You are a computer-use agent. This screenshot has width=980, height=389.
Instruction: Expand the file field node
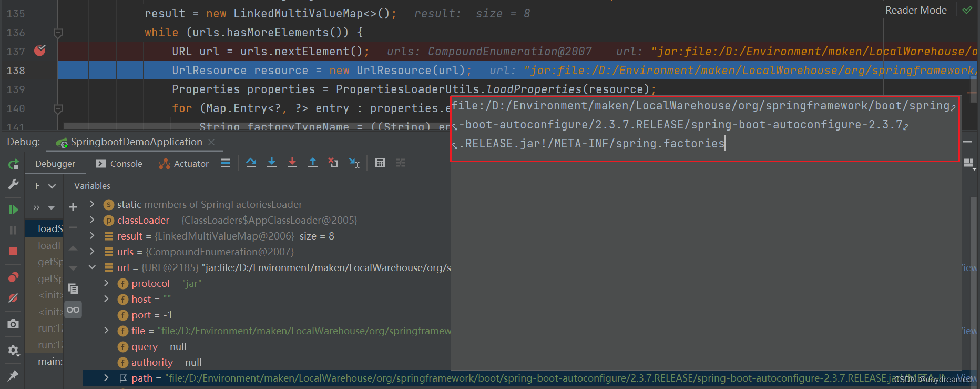coord(106,331)
